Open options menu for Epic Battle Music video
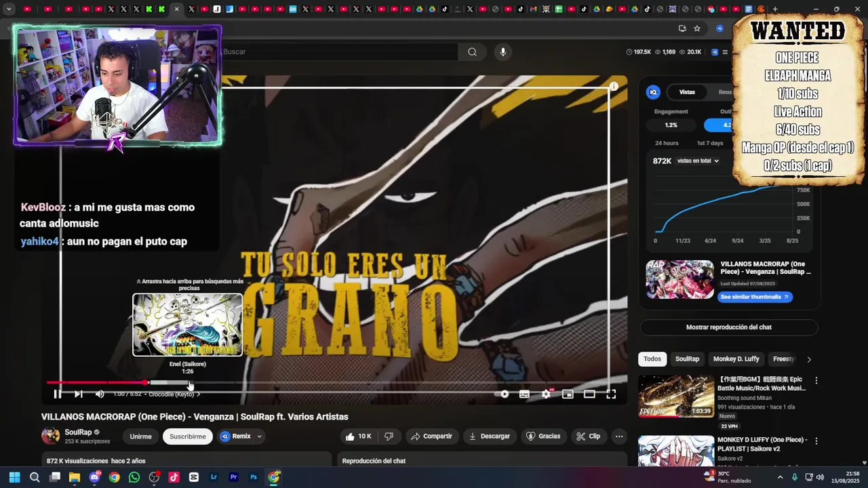This screenshot has width=868, height=488. (816, 381)
